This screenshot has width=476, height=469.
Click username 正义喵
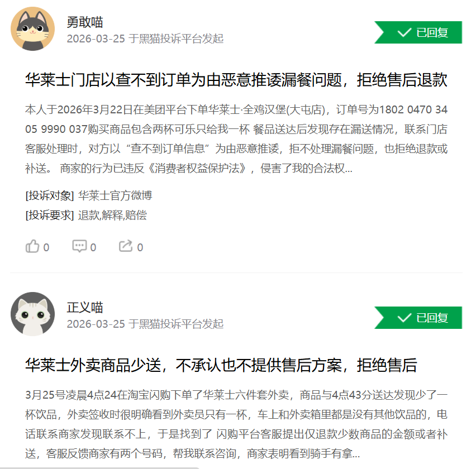[x=85, y=307]
